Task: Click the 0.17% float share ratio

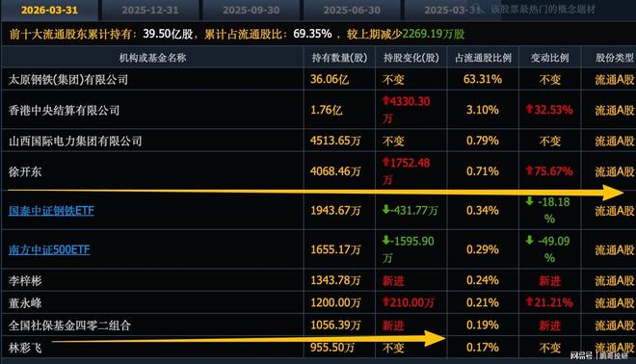Action: (x=483, y=348)
